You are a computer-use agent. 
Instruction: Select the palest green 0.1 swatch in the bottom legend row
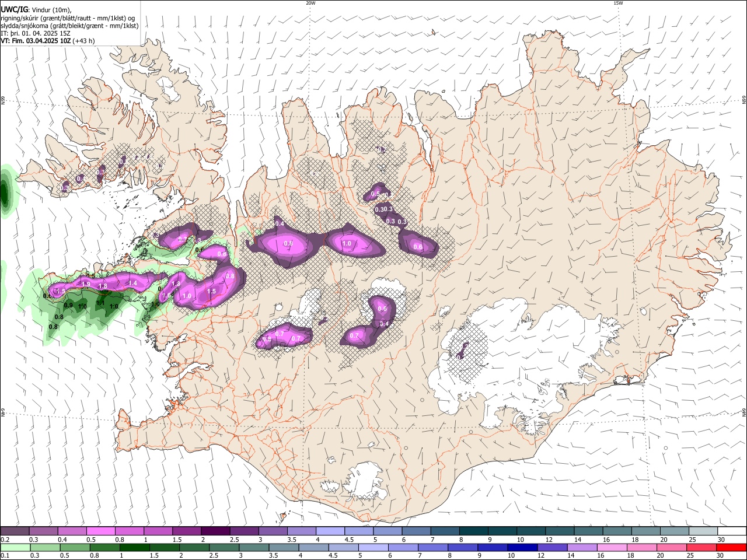point(15,547)
